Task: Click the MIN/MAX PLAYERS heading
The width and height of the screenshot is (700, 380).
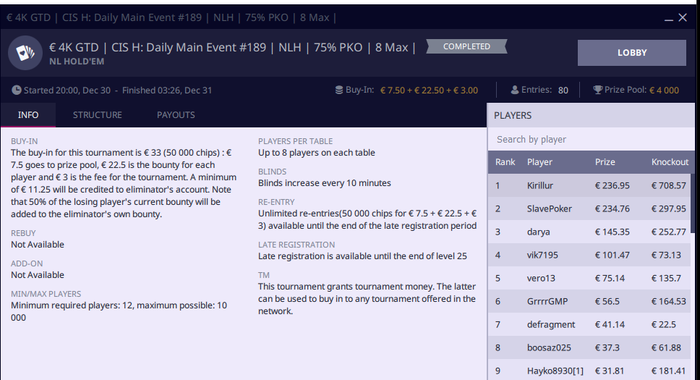Action: pos(46,294)
